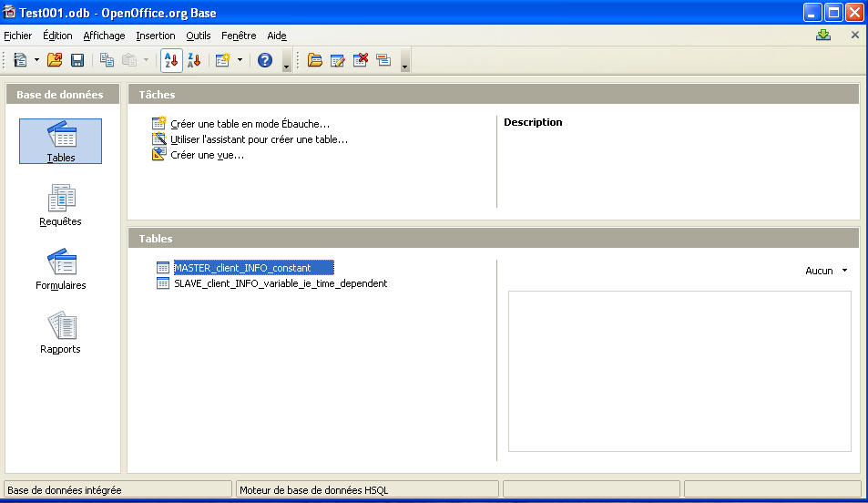The height and width of the screenshot is (503, 868).
Task: Select descending Z-A sort icon
Action: click(x=193, y=60)
